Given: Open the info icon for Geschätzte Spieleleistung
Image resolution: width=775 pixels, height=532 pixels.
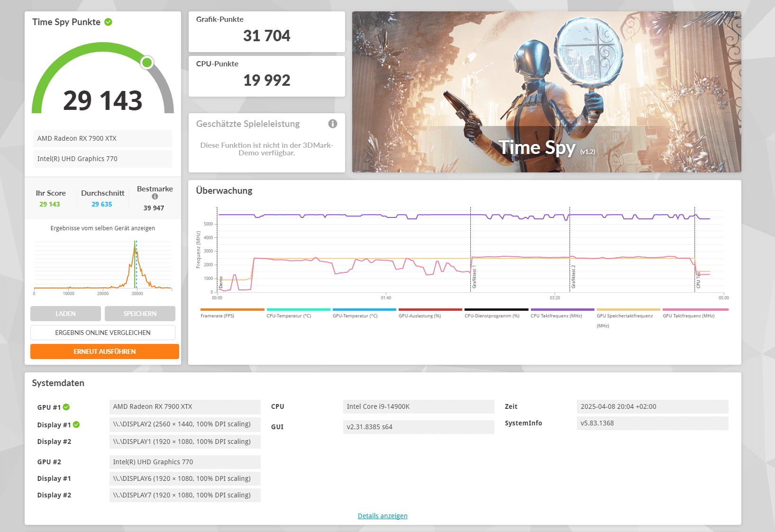Looking at the screenshot, I should [333, 124].
